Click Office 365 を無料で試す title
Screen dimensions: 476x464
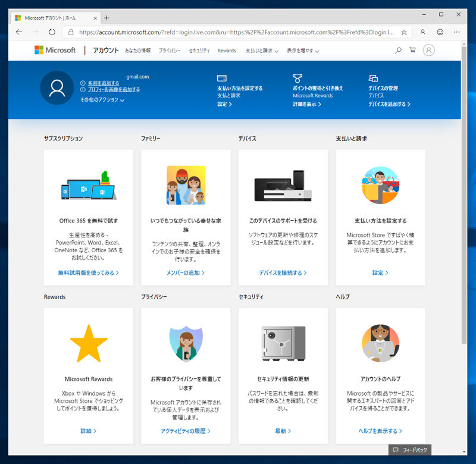[89, 221]
